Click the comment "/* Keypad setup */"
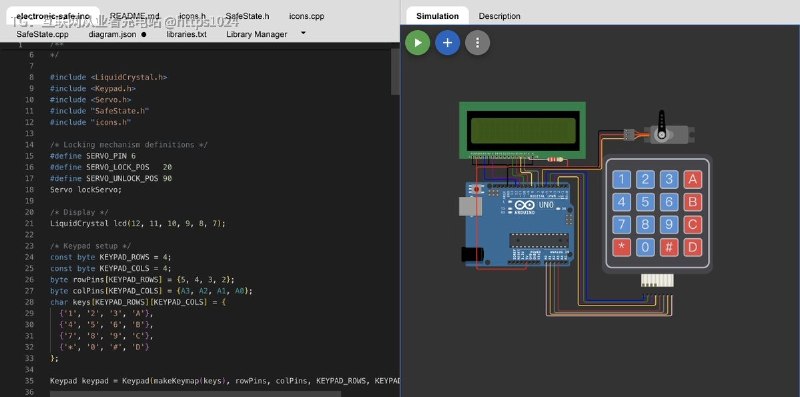800x397 pixels. (x=90, y=245)
